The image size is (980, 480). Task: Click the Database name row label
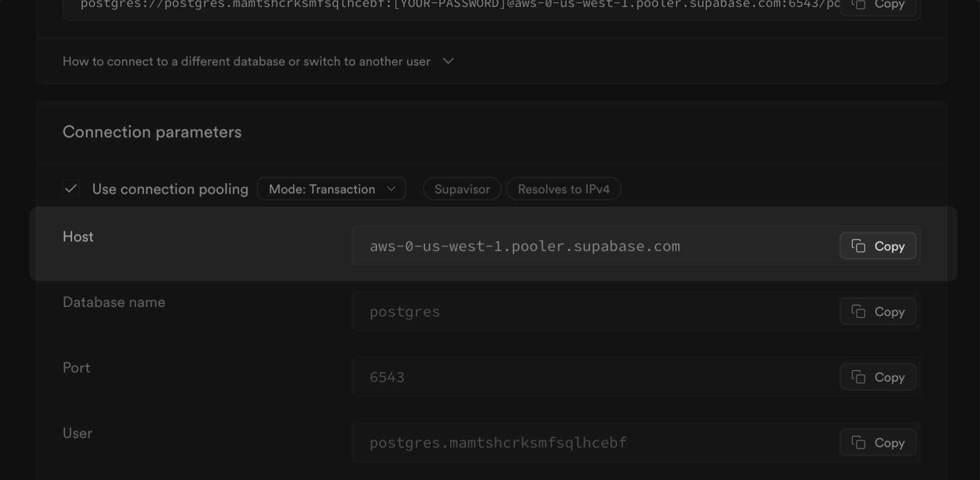pyautogui.click(x=114, y=302)
